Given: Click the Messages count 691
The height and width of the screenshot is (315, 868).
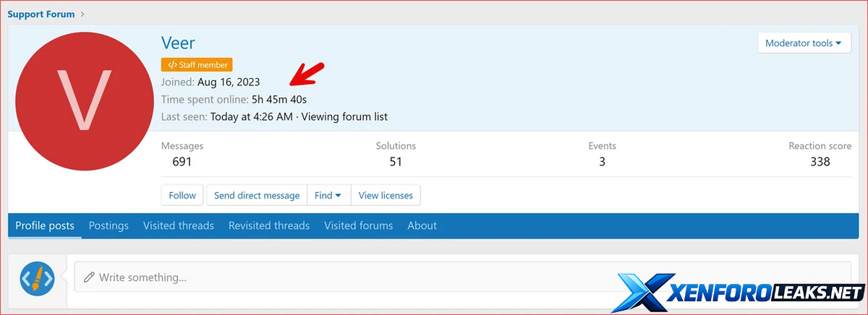Looking at the screenshot, I should [x=182, y=162].
